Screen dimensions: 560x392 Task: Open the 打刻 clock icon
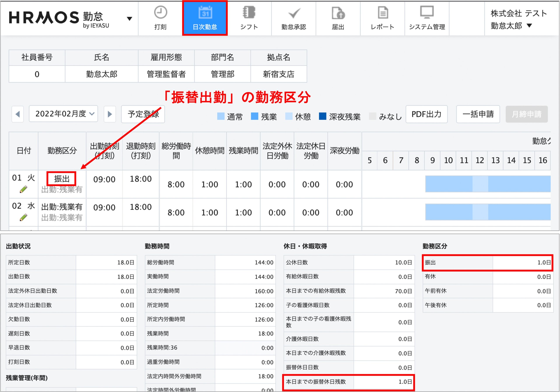(x=160, y=13)
